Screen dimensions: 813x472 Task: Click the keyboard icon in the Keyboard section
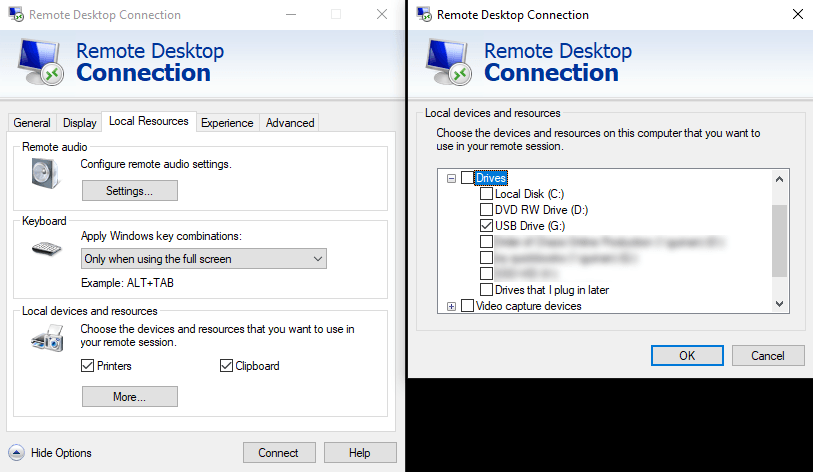(47, 248)
